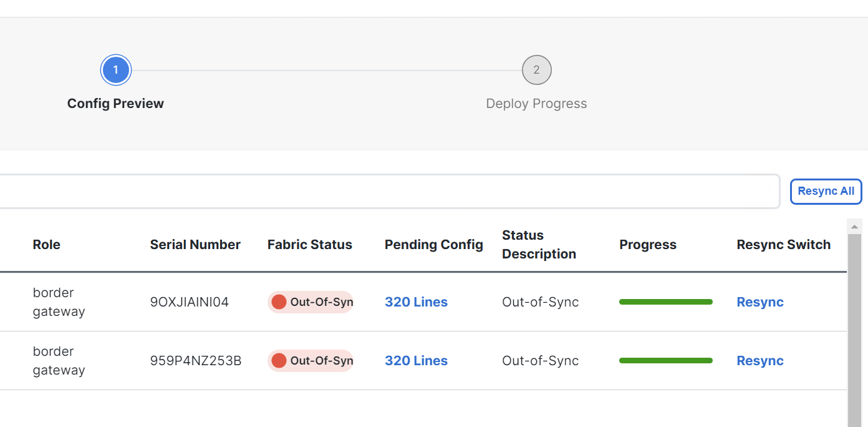The width and height of the screenshot is (868, 427).
Task: Open 320 Lines pending config for 9OXJIAINI04
Action: pyautogui.click(x=416, y=302)
